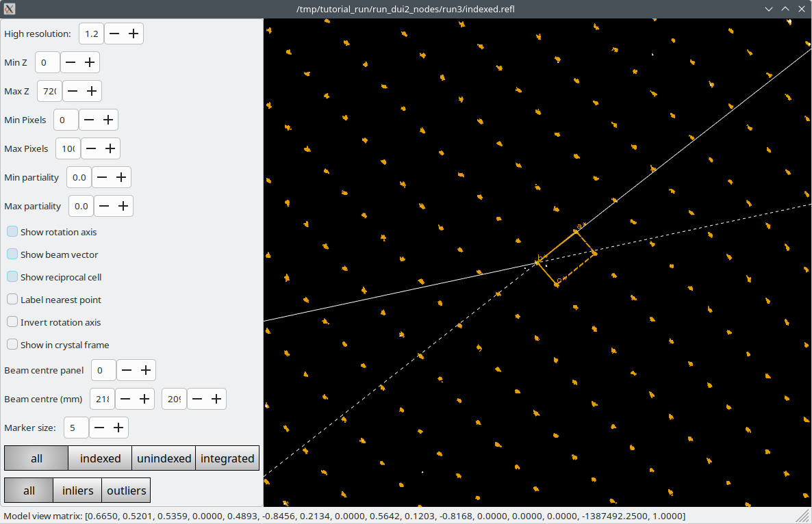This screenshot has width=812, height=524.
Task: Increase Max partiality value
Action: [123, 206]
